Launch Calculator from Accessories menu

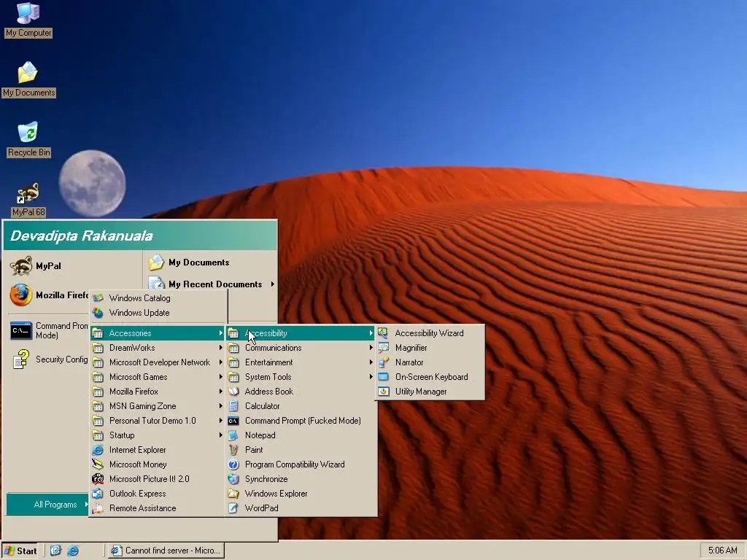(301, 406)
